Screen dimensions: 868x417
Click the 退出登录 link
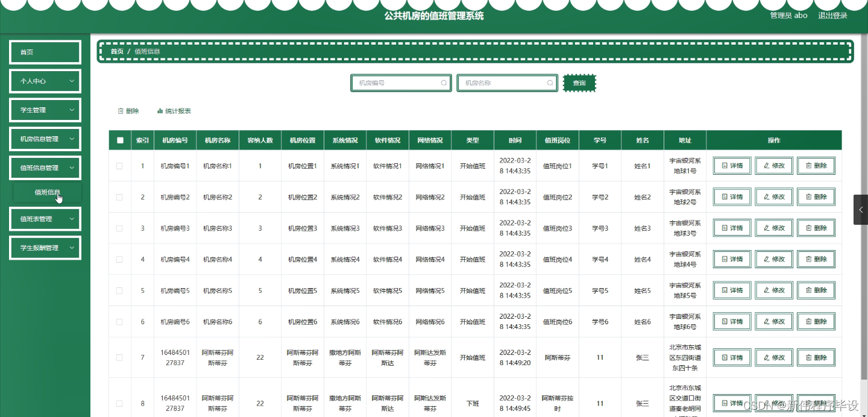click(x=832, y=15)
